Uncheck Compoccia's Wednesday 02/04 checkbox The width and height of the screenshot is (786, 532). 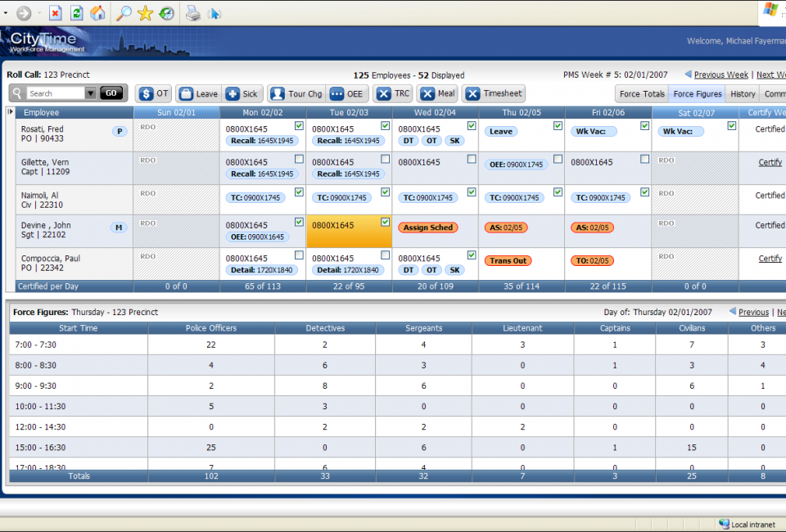coord(472,255)
